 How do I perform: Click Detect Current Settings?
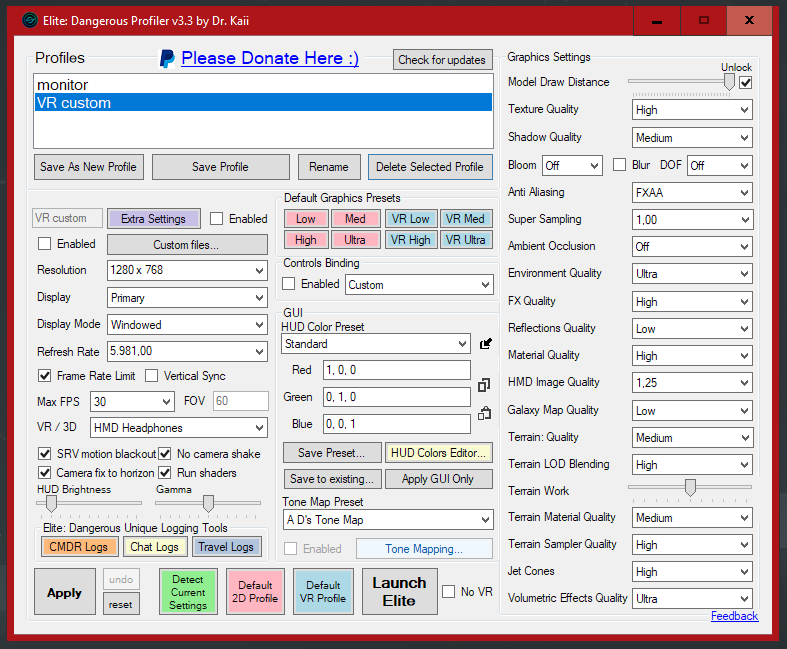[188, 592]
